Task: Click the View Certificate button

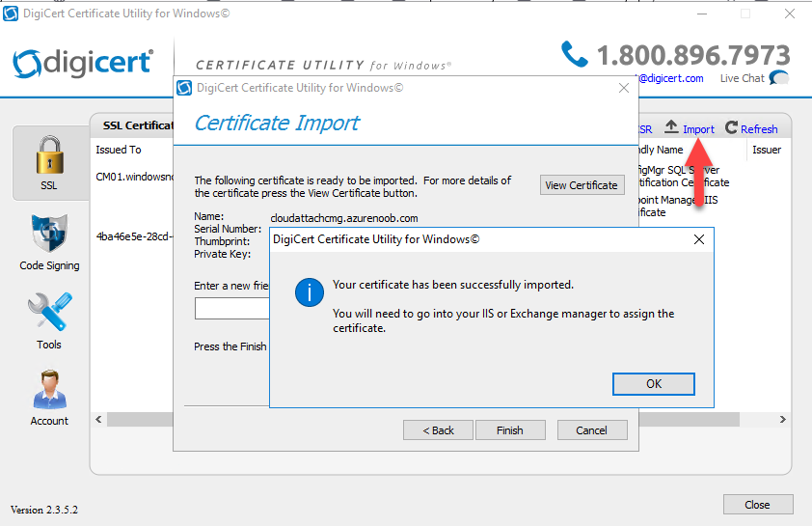Action: point(582,185)
